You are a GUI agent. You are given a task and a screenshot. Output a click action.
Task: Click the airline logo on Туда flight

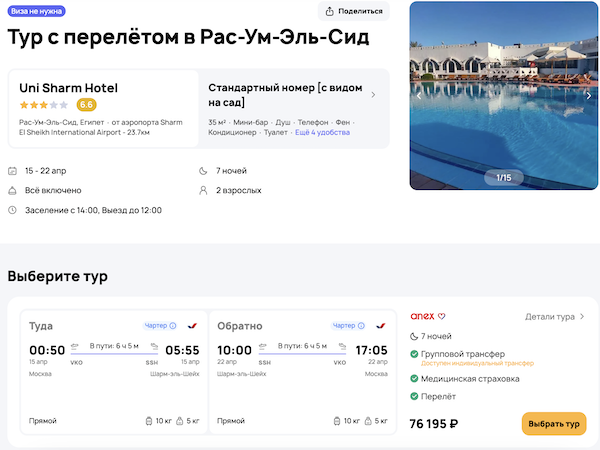click(192, 325)
